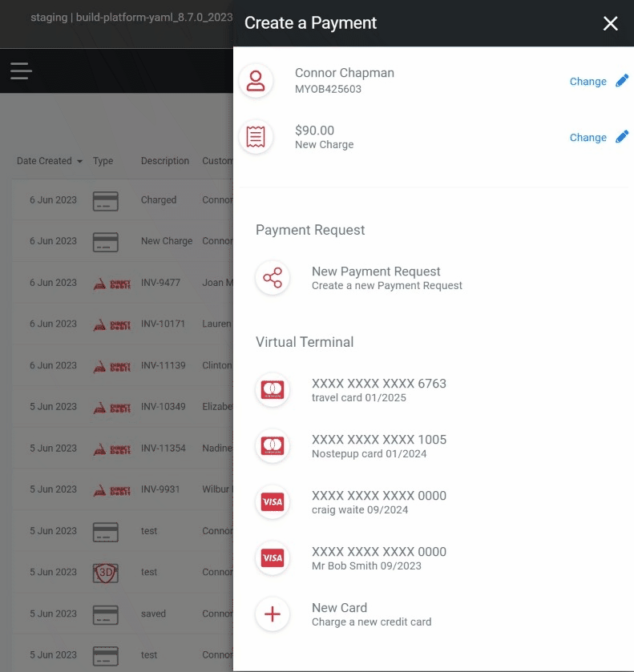Click Change link for $90.00 charge
This screenshot has width=634, height=672.
[x=588, y=138]
